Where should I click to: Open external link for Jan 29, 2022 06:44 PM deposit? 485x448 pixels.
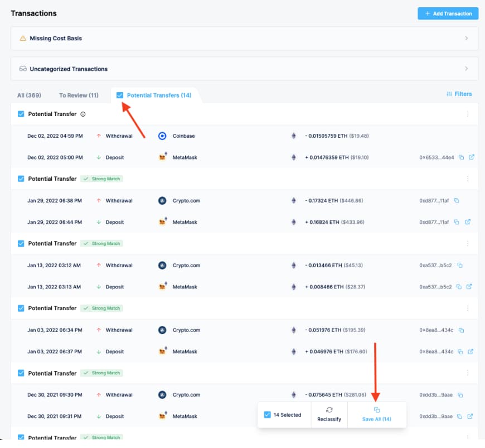(x=468, y=222)
